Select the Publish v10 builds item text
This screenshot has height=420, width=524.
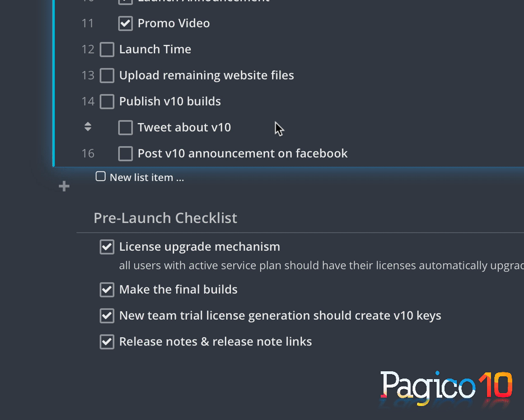170,101
